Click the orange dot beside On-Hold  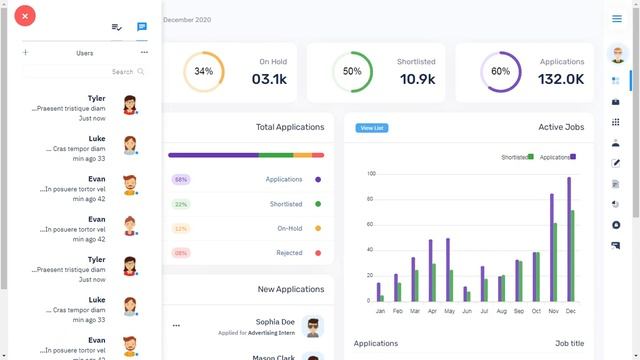coord(318,229)
